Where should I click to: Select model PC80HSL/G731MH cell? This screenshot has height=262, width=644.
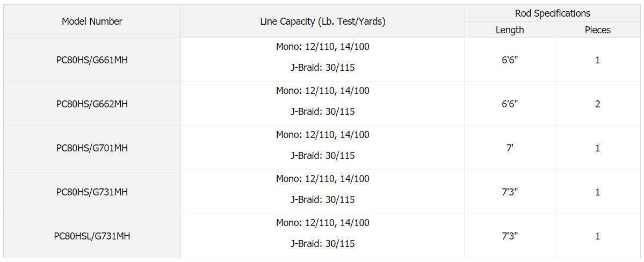click(x=92, y=236)
